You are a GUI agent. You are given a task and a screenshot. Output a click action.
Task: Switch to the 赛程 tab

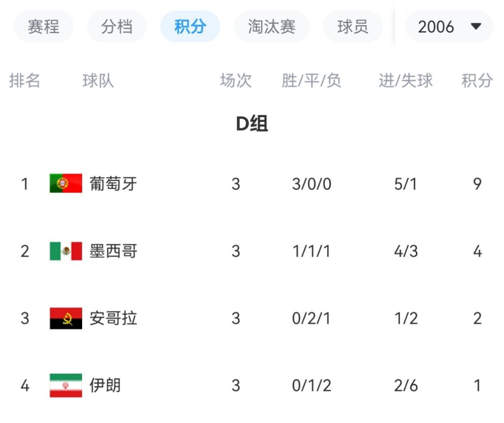(44, 26)
